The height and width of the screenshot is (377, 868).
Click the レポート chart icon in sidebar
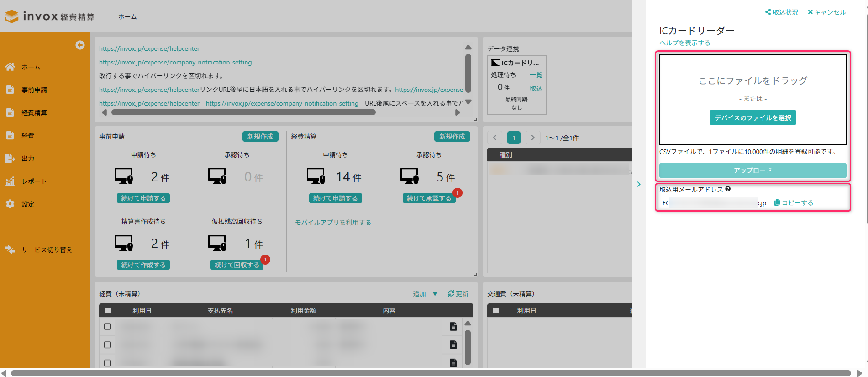click(x=10, y=181)
